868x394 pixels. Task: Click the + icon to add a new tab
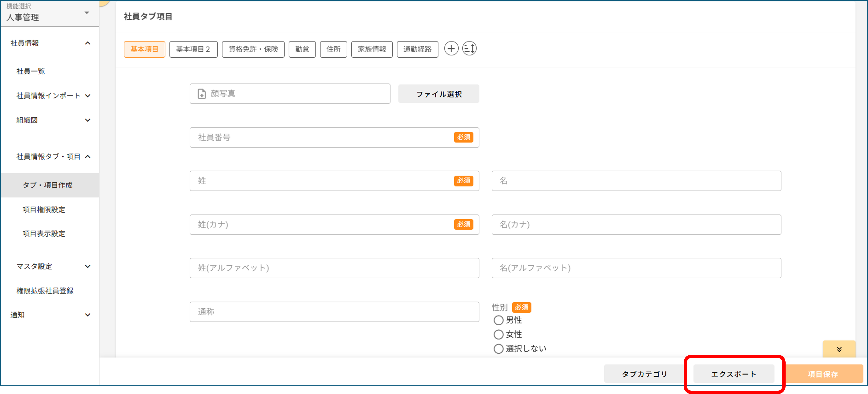click(452, 49)
